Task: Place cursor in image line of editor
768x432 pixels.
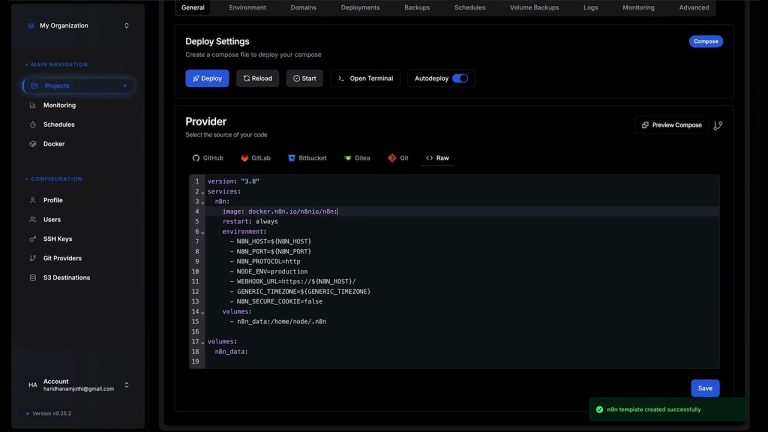Action: [462, 212]
